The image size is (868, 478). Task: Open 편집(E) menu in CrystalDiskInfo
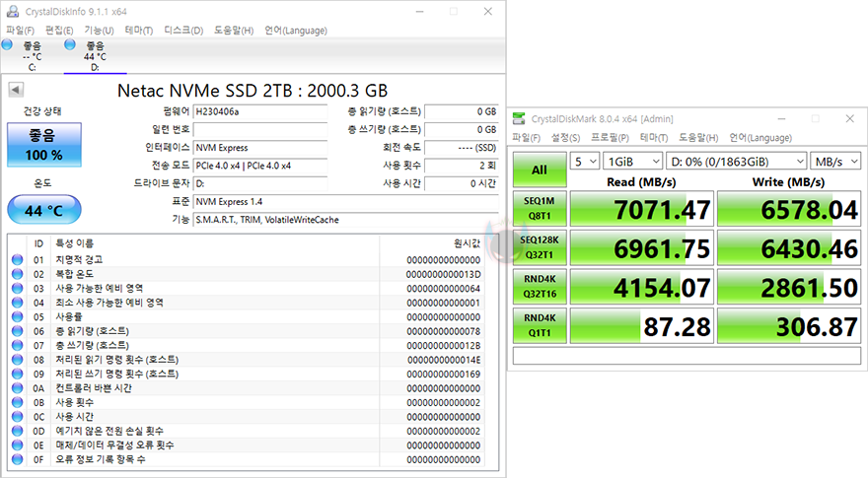pos(59,31)
